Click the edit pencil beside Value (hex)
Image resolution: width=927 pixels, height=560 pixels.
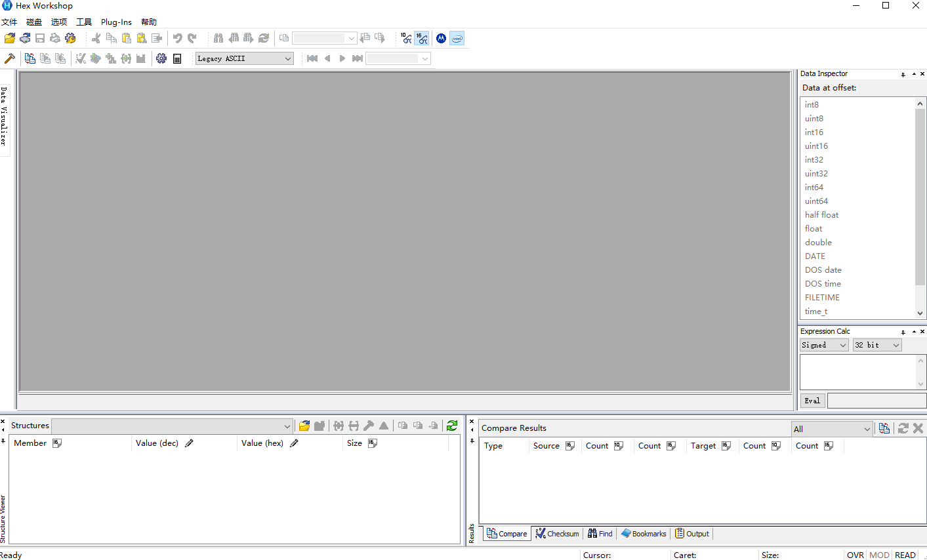(294, 443)
